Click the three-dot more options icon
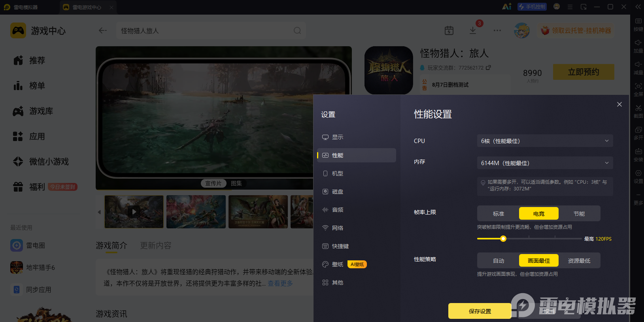644x322 pixels. coord(497,30)
